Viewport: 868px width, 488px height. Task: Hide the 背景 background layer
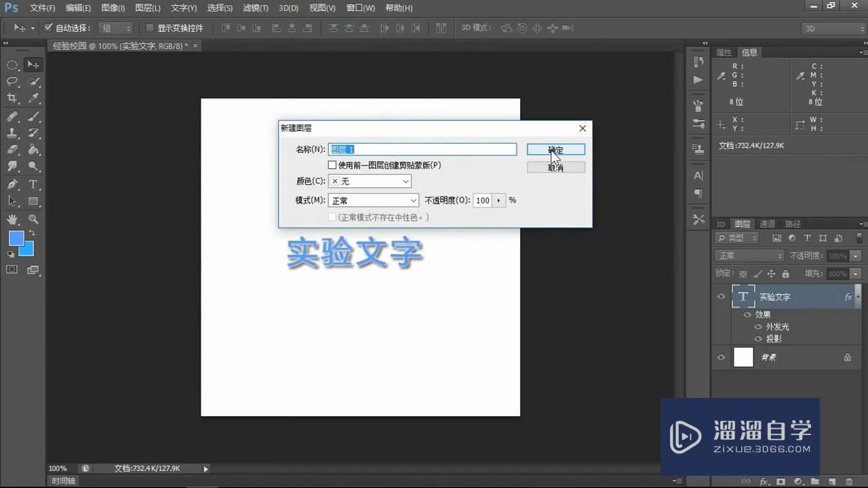(721, 357)
